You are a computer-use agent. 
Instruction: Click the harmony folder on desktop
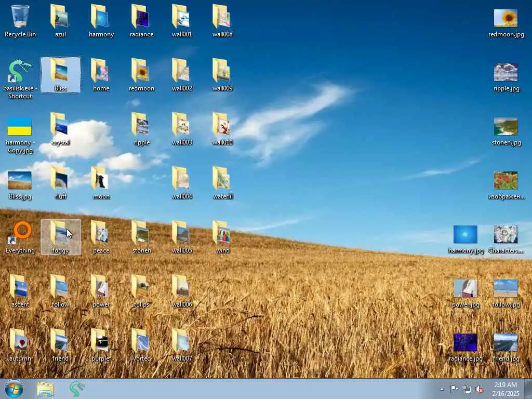click(x=101, y=21)
